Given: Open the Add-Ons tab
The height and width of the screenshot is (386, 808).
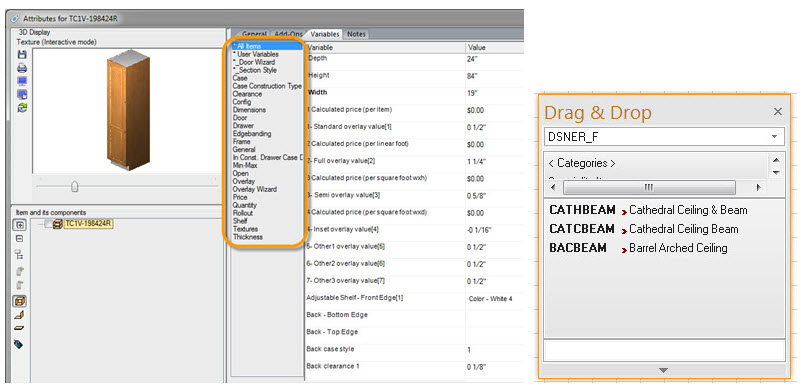Looking at the screenshot, I should (x=288, y=34).
